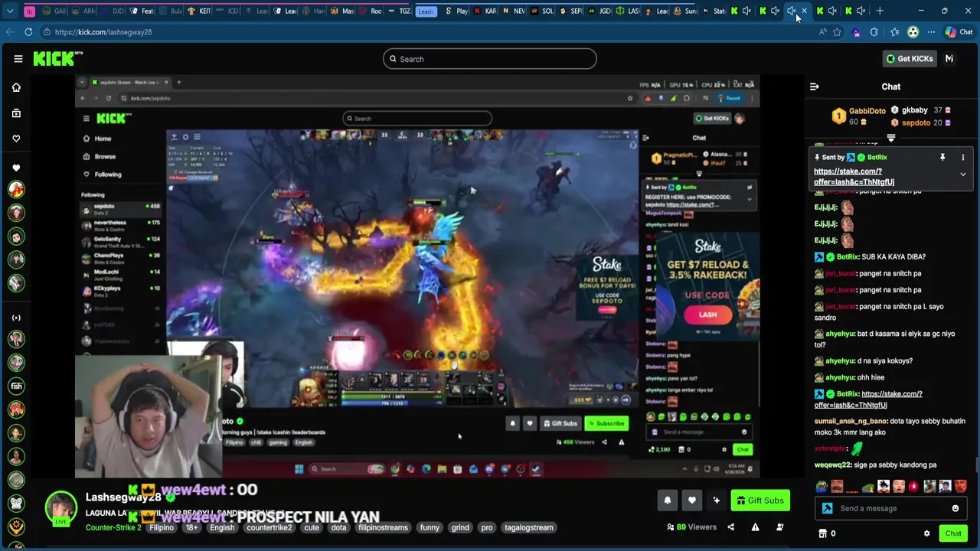The width and height of the screenshot is (980, 551).
Task: Open the live broadcast icon in sidebar
Action: pyautogui.click(x=16, y=318)
